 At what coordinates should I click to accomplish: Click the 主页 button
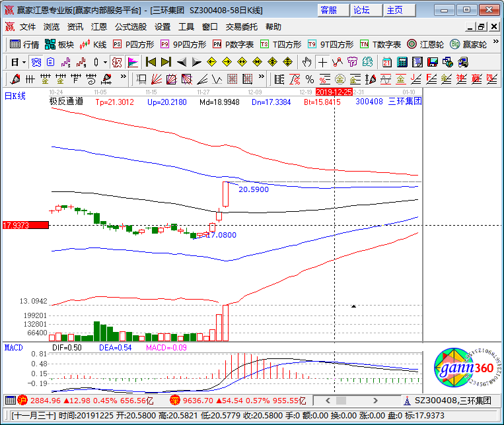coord(400,11)
